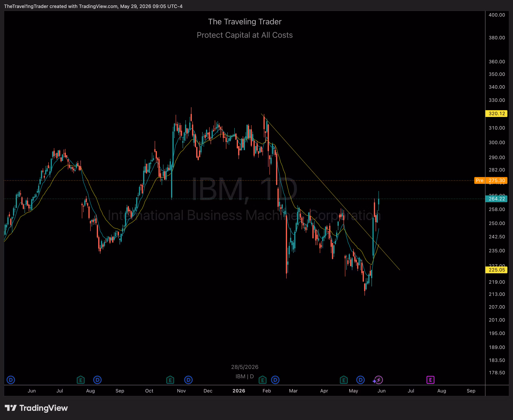Click the 235.00 price axis label

(497, 251)
